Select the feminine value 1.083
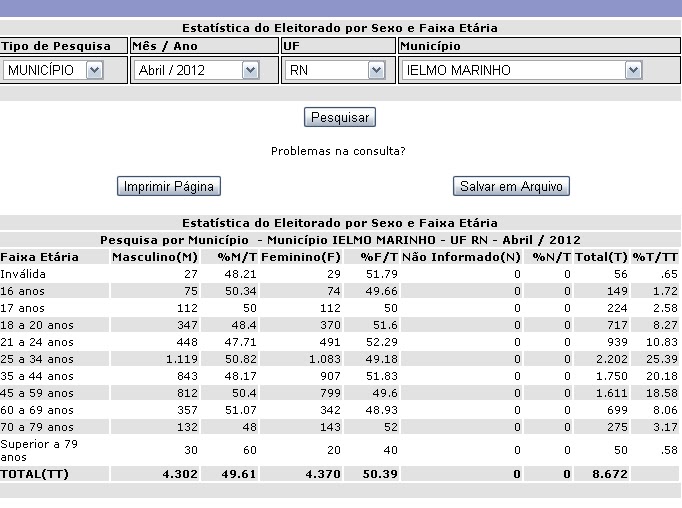 pyautogui.click(x=324, y=359)
